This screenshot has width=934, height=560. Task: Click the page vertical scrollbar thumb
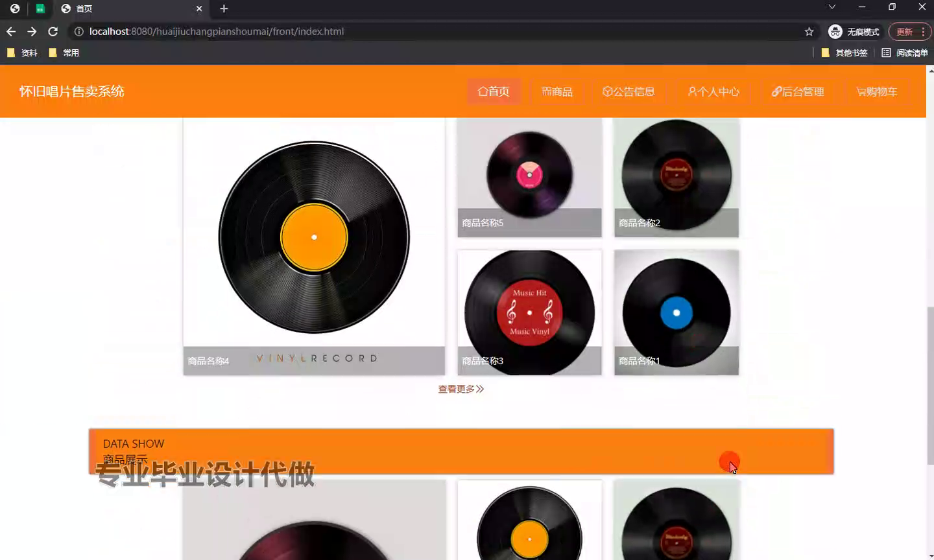[x=930, y=386]
